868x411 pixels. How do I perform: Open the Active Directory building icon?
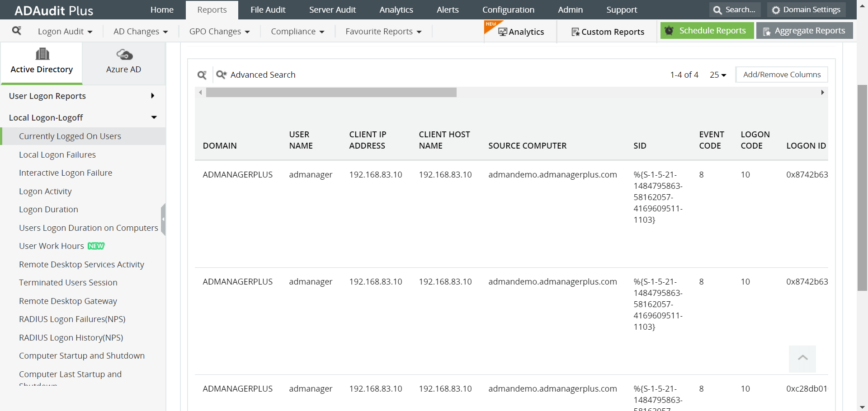42,54
